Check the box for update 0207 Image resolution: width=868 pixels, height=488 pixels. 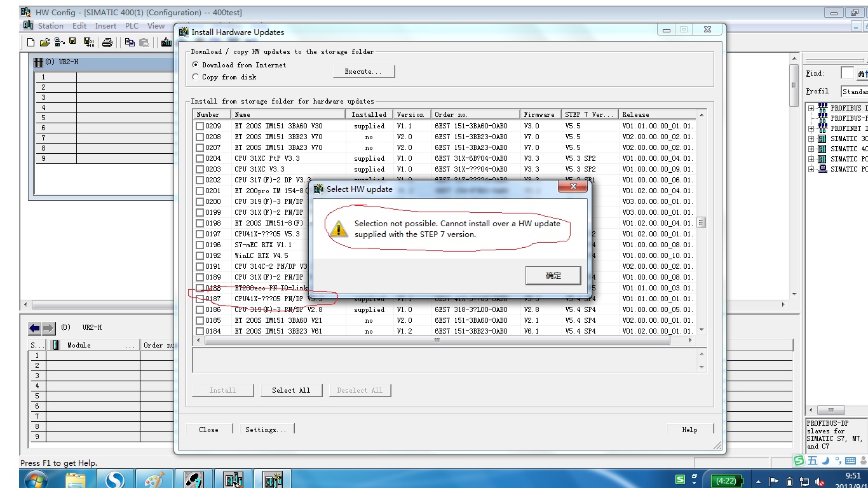coord(200,147)
